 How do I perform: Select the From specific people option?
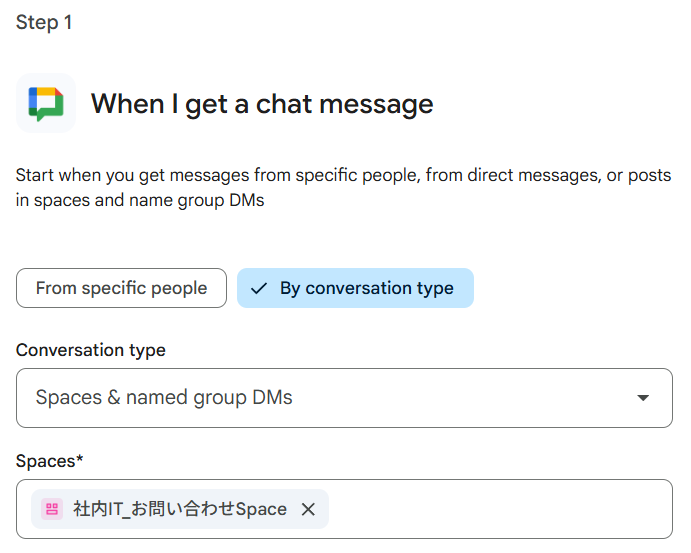click(x=121, y=288)
